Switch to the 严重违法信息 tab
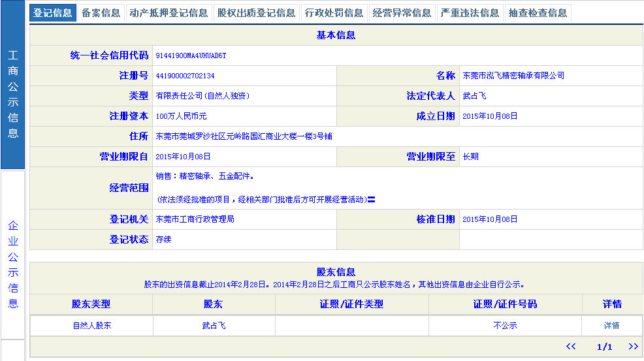 coord(469,13)
